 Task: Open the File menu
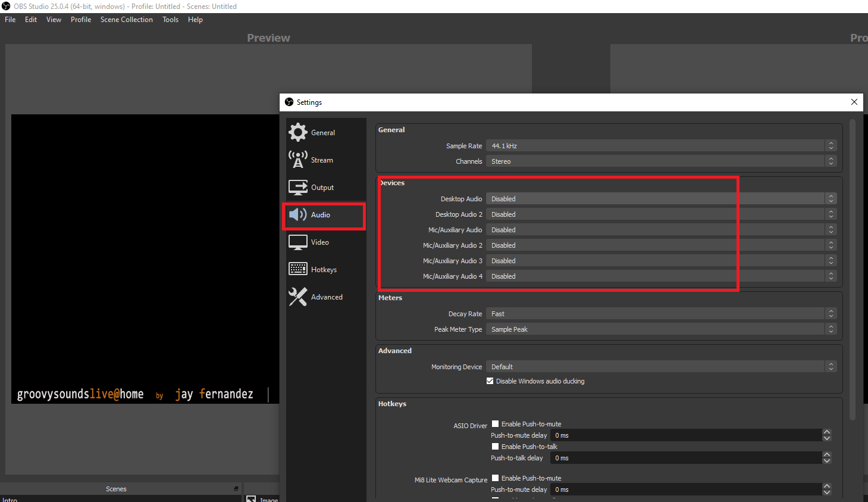(x=10, y=20)
